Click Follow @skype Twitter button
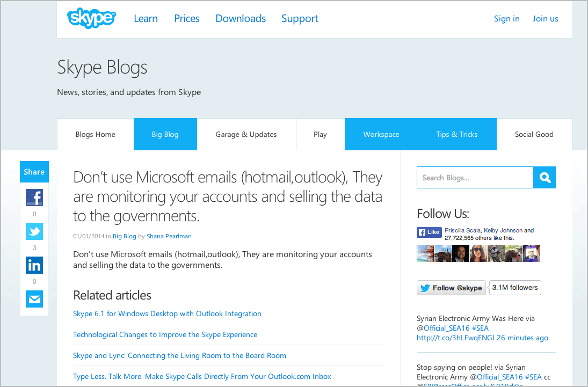Viewport: 588px width, 387px height. (x=451, y=288)
